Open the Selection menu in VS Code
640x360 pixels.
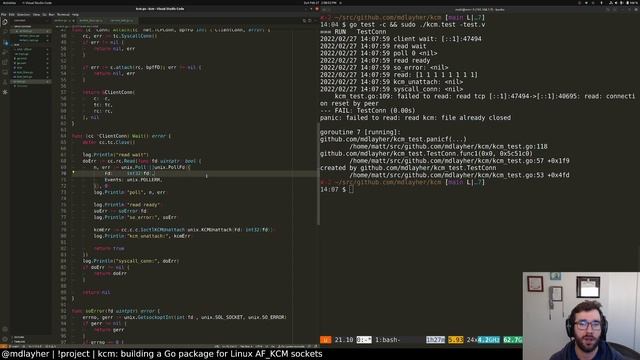[23, 14]
